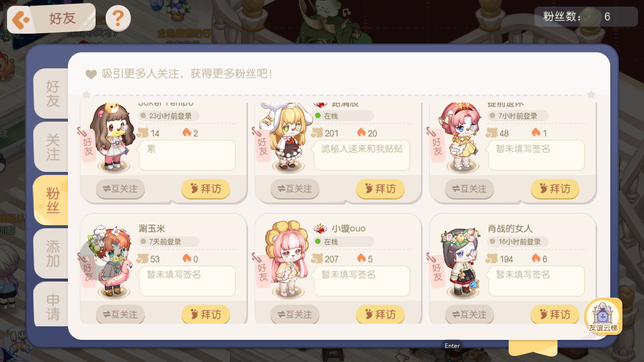Toggle 互关注 for 小璇ouo
The height and width of the screenshot is (362, 644).
tap(295, 315)
